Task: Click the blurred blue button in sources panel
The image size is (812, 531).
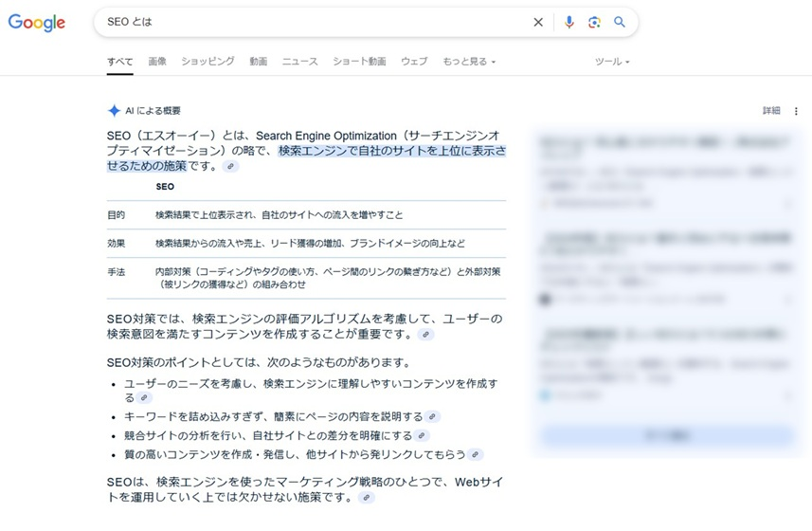Action: tap(667, 435)
